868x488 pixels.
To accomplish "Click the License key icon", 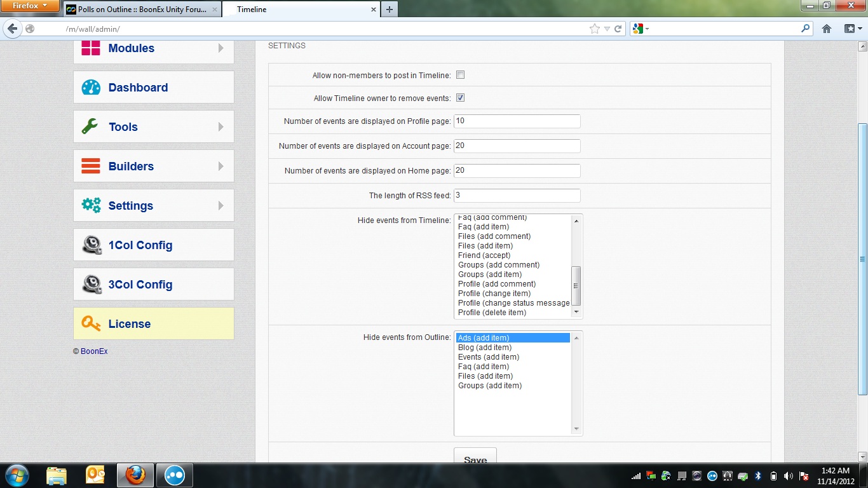I will (91, 324).
